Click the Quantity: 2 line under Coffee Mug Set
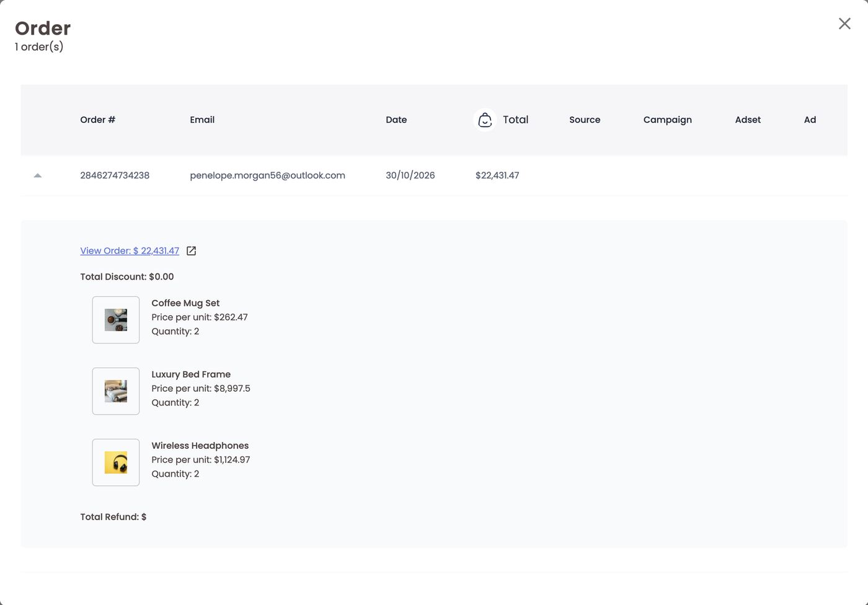The width and height of the screenshot is (868, 605). pyautogui.click(x=175, y=332)
